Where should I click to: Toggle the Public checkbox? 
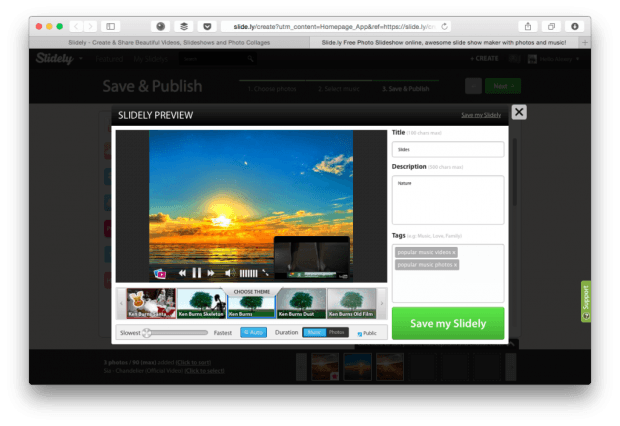tap(360, 333)
